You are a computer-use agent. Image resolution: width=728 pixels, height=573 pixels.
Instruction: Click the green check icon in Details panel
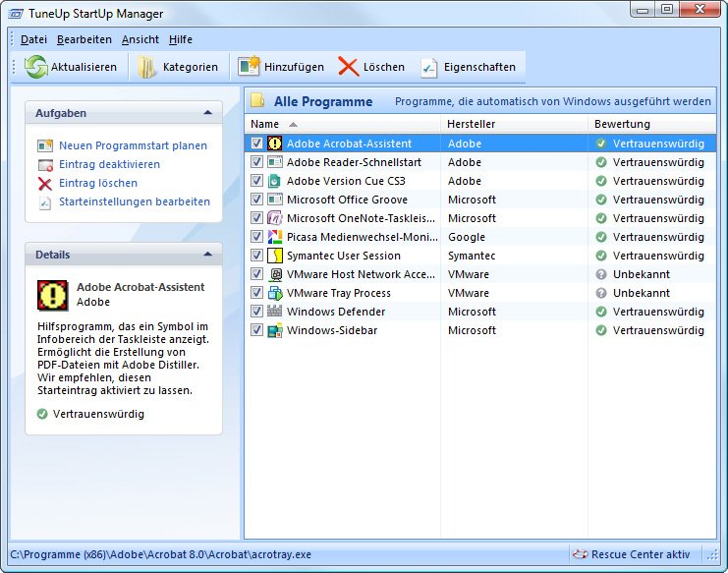(x=42, y=414)
